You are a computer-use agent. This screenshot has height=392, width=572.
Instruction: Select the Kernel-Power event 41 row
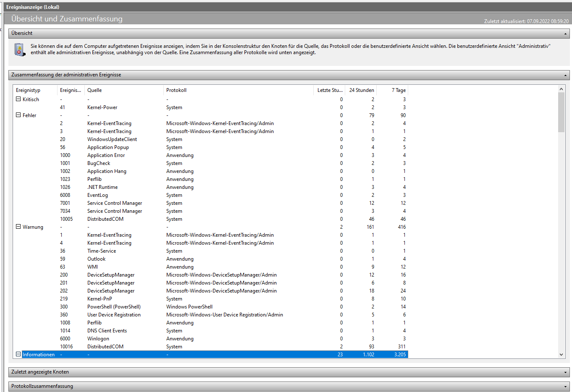click(x=210, y=107)
